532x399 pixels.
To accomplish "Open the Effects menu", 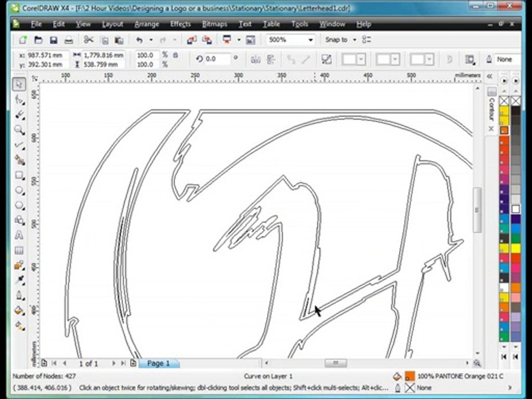I will click(180, 24).
